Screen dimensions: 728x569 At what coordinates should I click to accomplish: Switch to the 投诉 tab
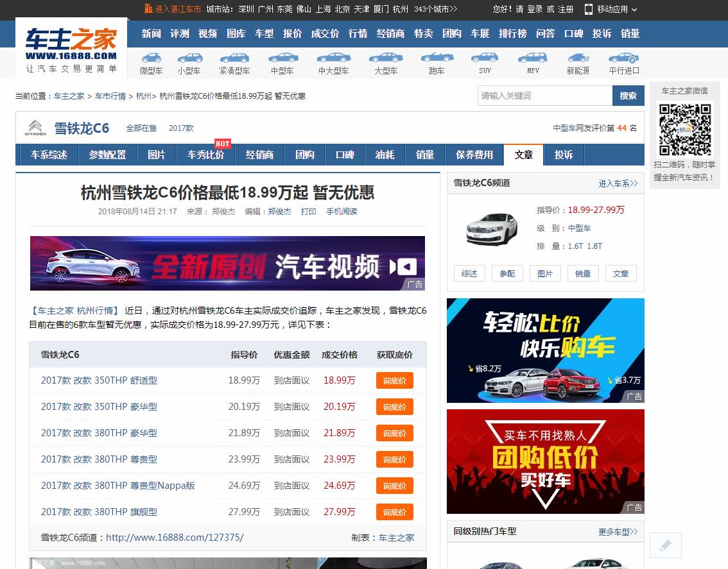[563, 155]
